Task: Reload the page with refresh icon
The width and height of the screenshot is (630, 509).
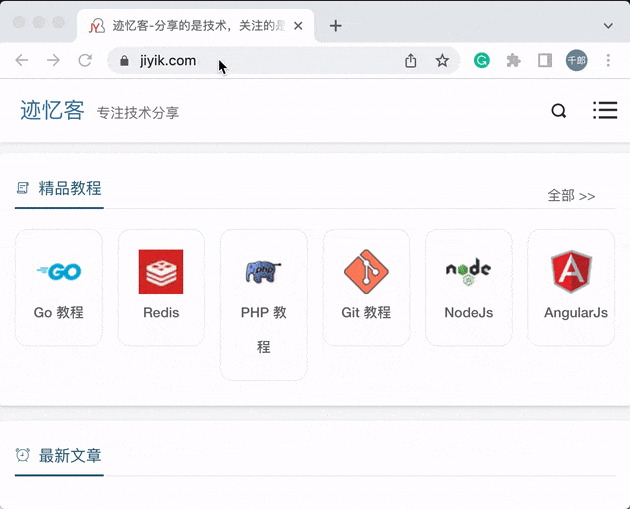Action: 85,60
